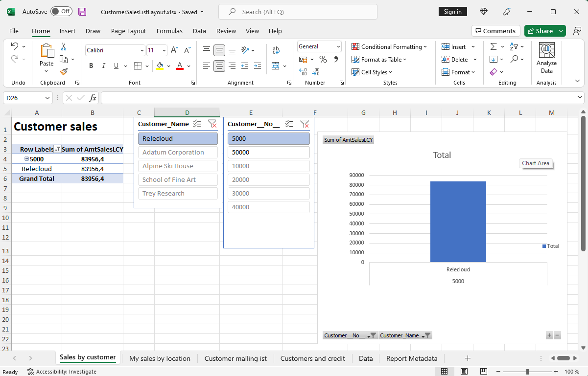The image size is (588, 376).
Task: Toggle AutoSave off-switch to on
Action: click(61, 11)
